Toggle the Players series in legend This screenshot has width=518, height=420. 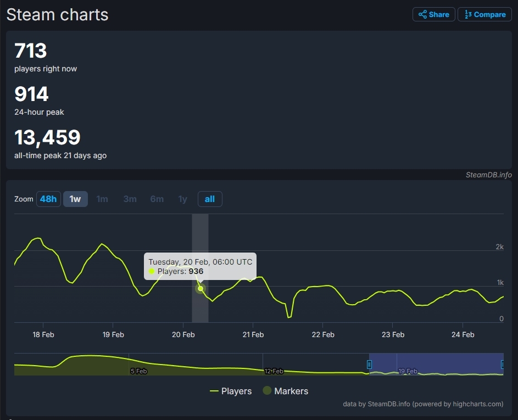pyautogui.click(x=231, y=391)
